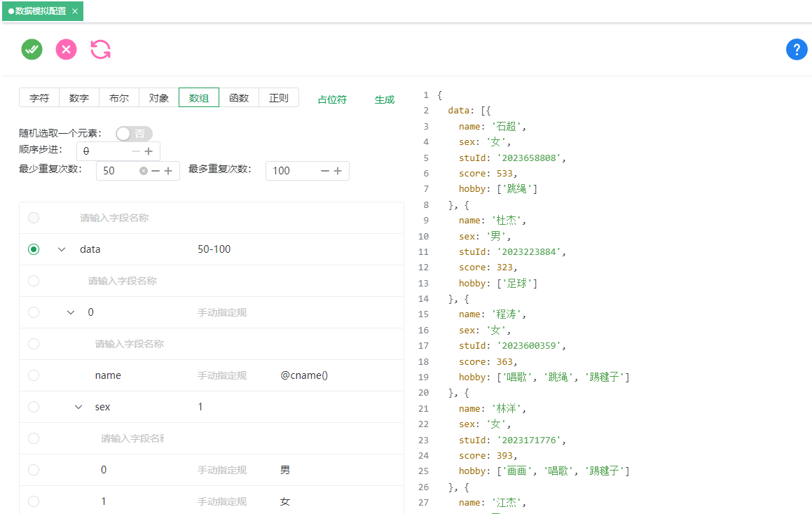Click the 女 value cell in tree
The height and width of the screenshot is (514, 812).
(x=285, y=501)
